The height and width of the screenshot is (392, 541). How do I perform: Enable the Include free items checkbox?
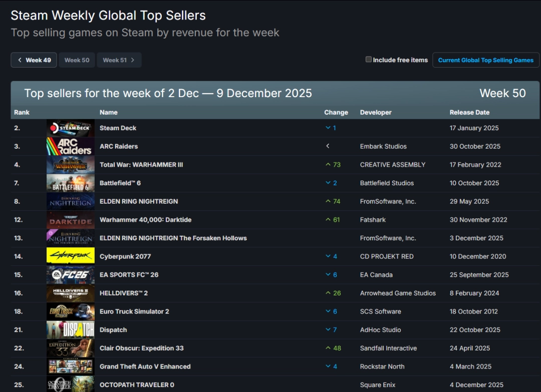pos(369,60)
